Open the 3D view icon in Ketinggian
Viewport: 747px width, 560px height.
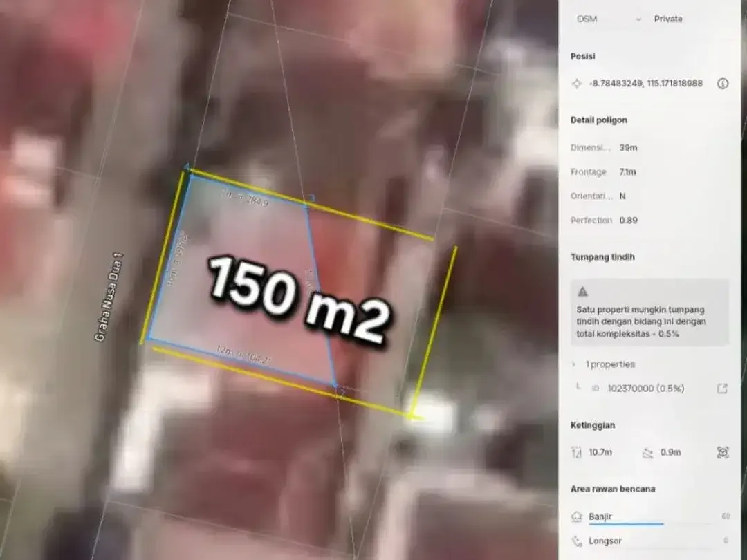pos(723,452)
